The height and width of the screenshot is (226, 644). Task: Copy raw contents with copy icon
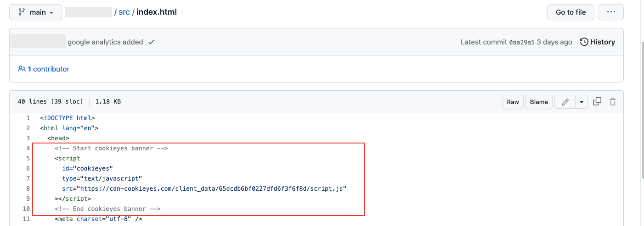pos(597,102)
